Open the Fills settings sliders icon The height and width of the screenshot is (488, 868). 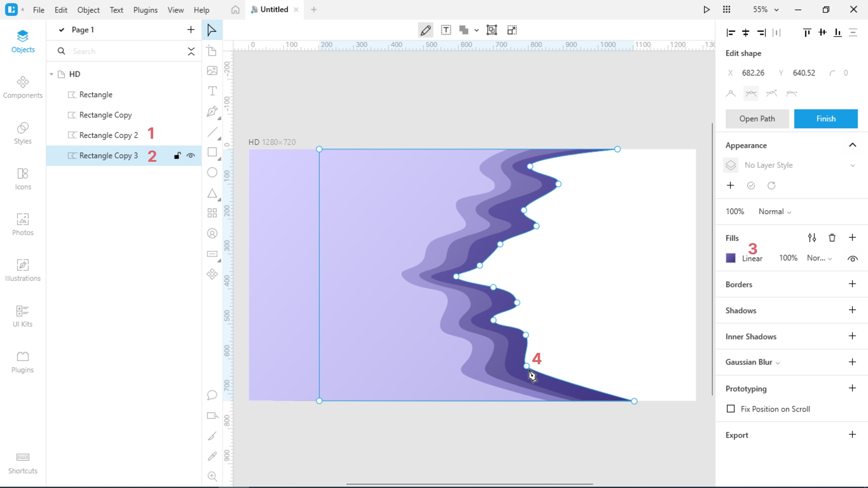pyautogui.click(x=812, y=238)
